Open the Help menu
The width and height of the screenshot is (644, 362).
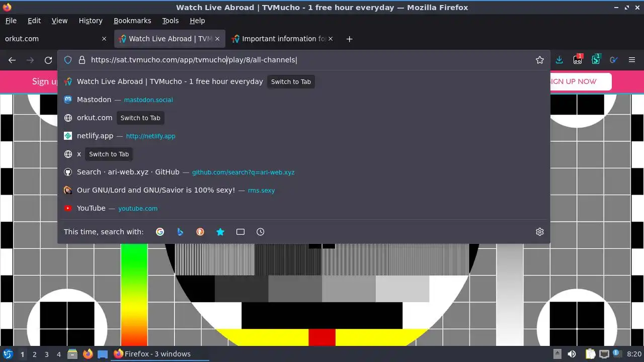pos(197,21)
